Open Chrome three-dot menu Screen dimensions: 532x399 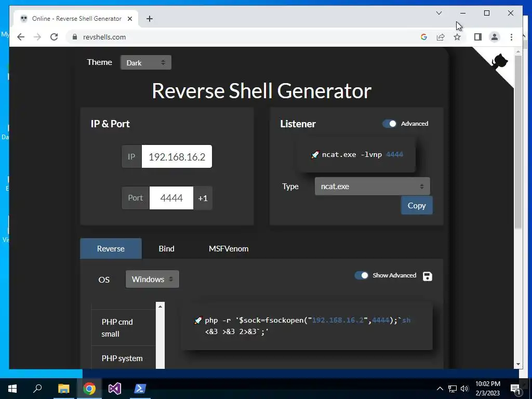click(x=511, y=37)
